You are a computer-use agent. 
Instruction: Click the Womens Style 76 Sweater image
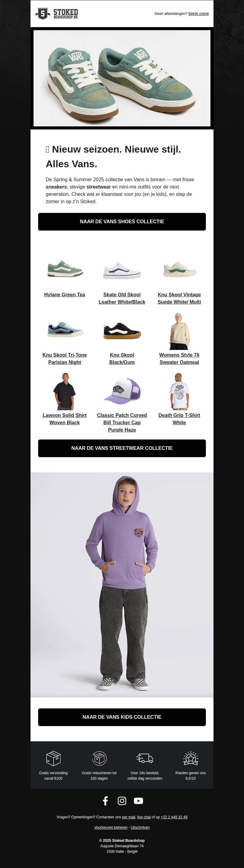(x=179, y=331)
